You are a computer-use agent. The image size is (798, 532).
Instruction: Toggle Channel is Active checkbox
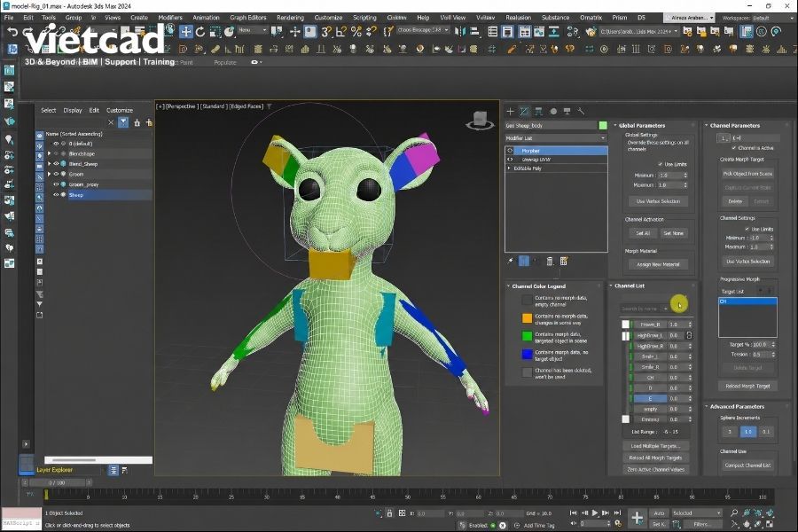pos(733,148)
